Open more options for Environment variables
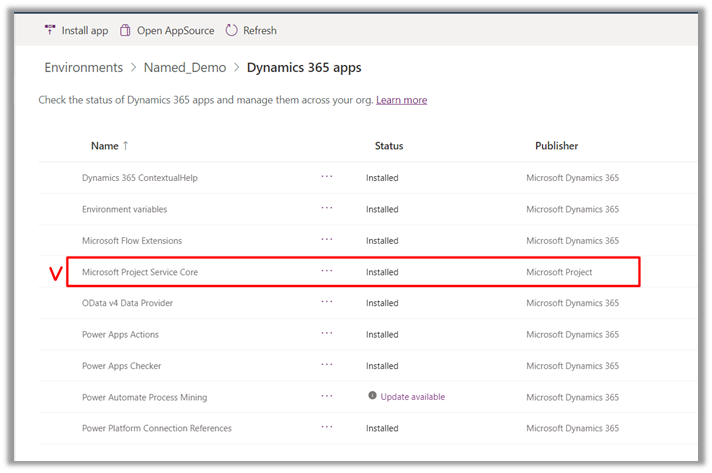 [x=326, y=208]
